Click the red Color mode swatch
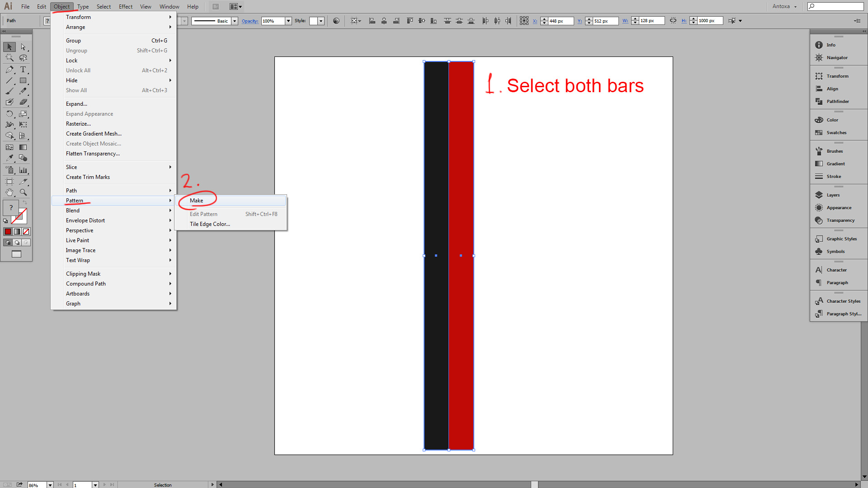868x488 pixels. pyautogui.click(x=8, y=232)
